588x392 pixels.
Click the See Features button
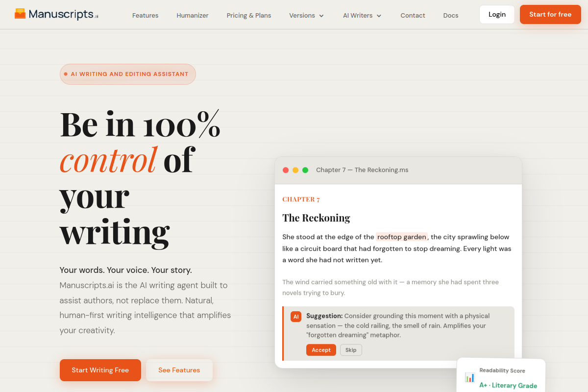[179, 370]
